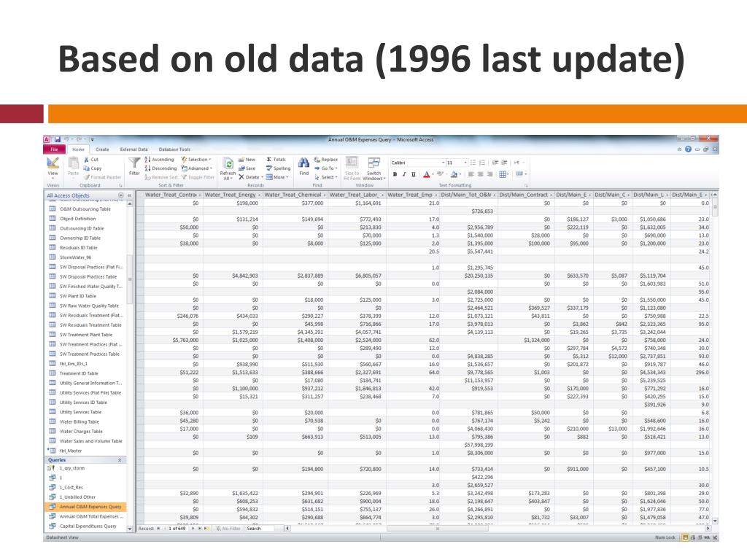747x560 pixels.
Task: Switch to the Database Tools tab
Action: point(174,149)
